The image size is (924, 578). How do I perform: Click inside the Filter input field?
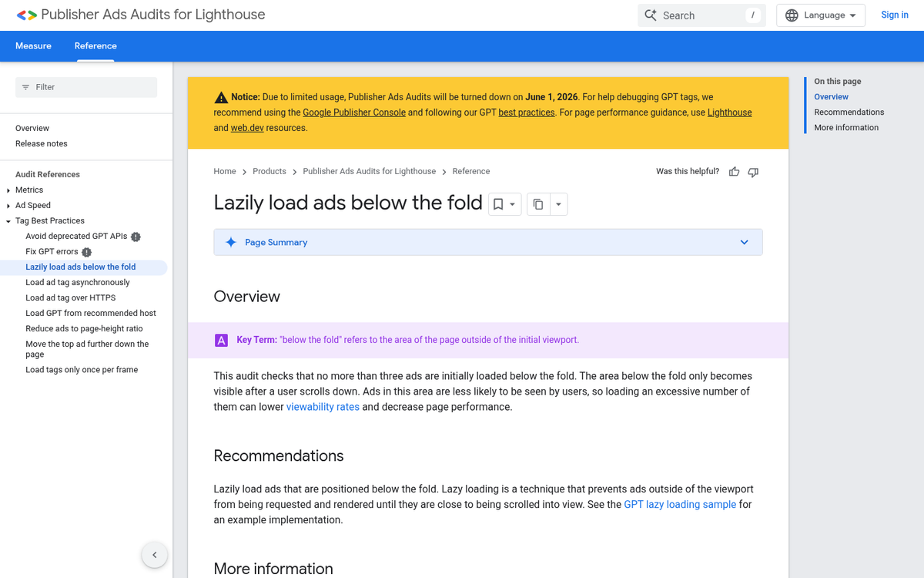click(86, 87)
